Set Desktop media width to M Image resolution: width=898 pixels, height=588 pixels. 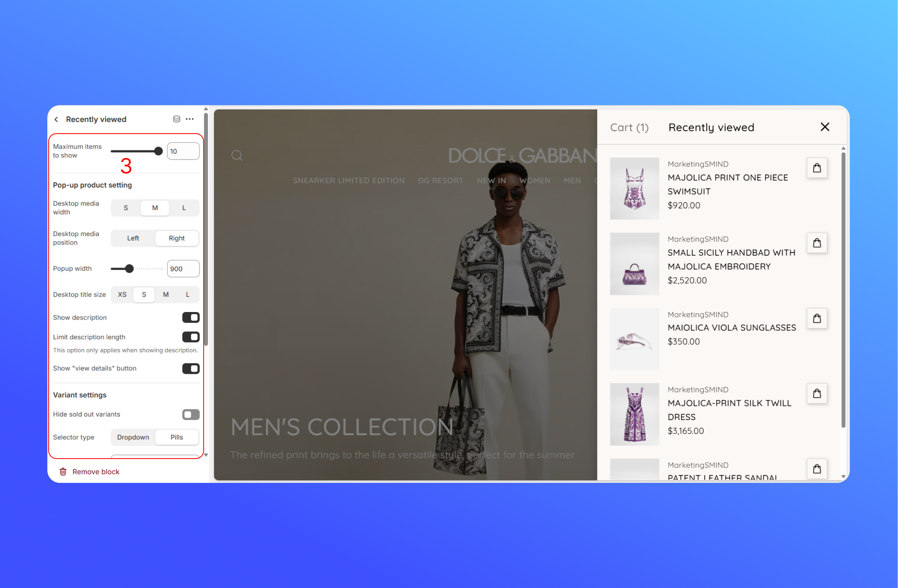(155, 208)
